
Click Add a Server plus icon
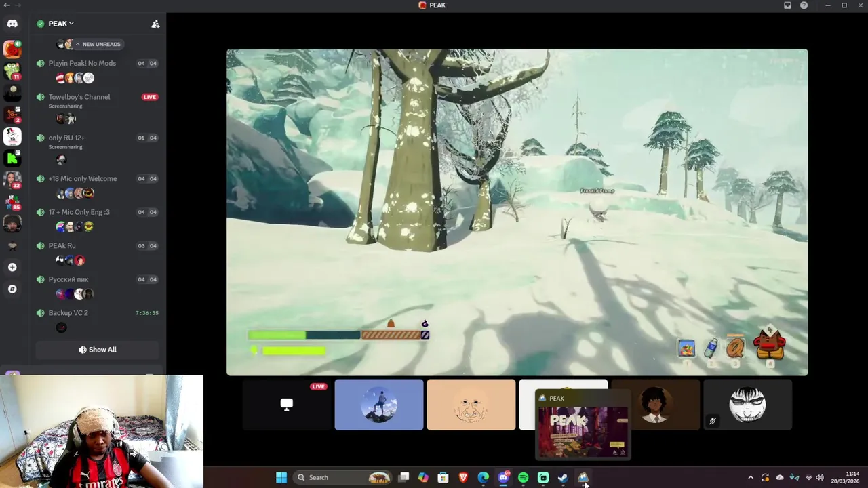click(12, 267)
